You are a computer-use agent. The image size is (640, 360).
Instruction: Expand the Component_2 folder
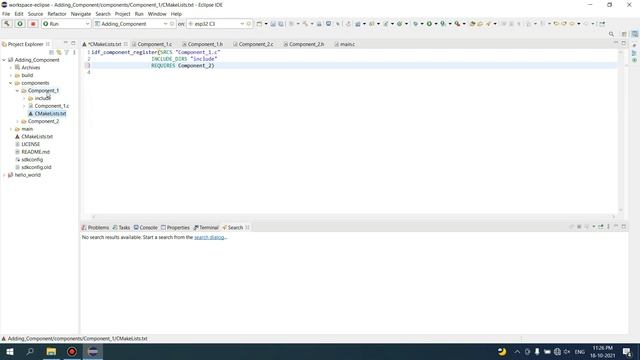[x=18, y=121]
